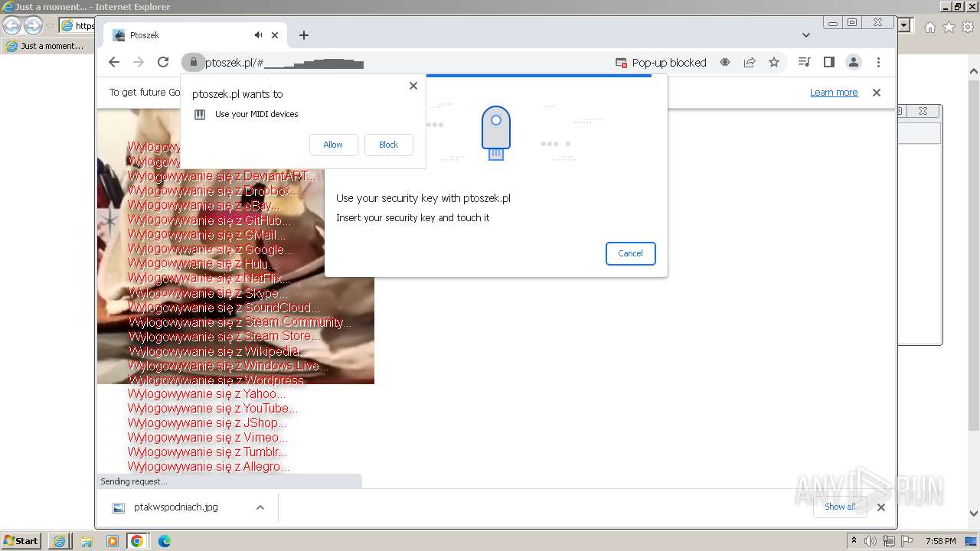This screenshot has height=551, width=980.
Task: Open the Windows Start menu
Action: pyautogui.click(x=21, y=541)
